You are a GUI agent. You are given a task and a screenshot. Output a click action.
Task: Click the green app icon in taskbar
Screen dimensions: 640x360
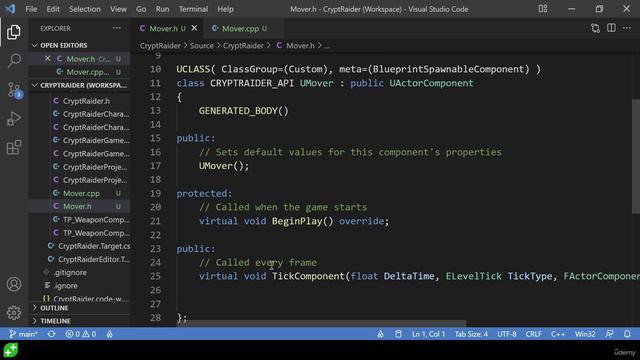coord(11,350)
